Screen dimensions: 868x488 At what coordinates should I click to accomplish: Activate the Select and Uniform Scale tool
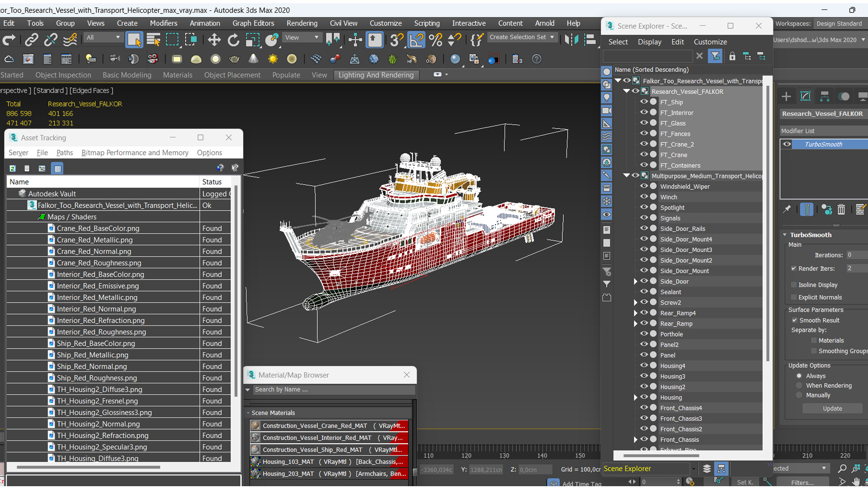(x=252, y=40)
